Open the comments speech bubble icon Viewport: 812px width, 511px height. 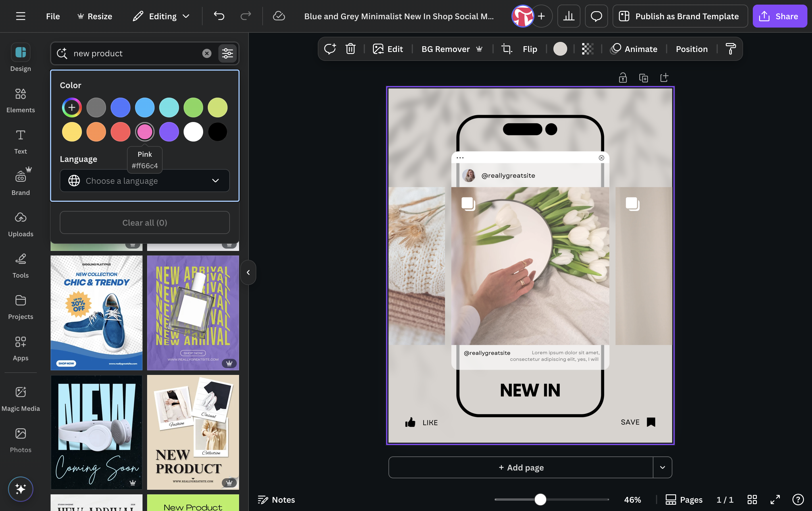click(x=596, y=16)
